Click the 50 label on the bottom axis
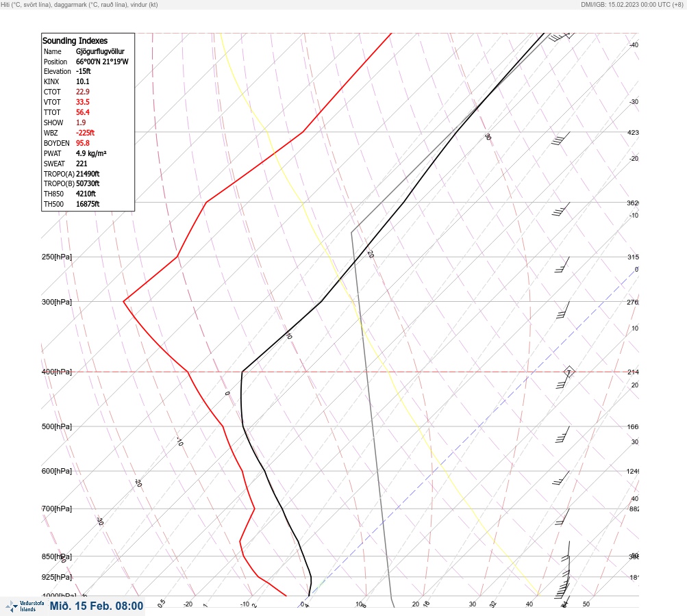The image size is (687, 616). pos(586,604)
